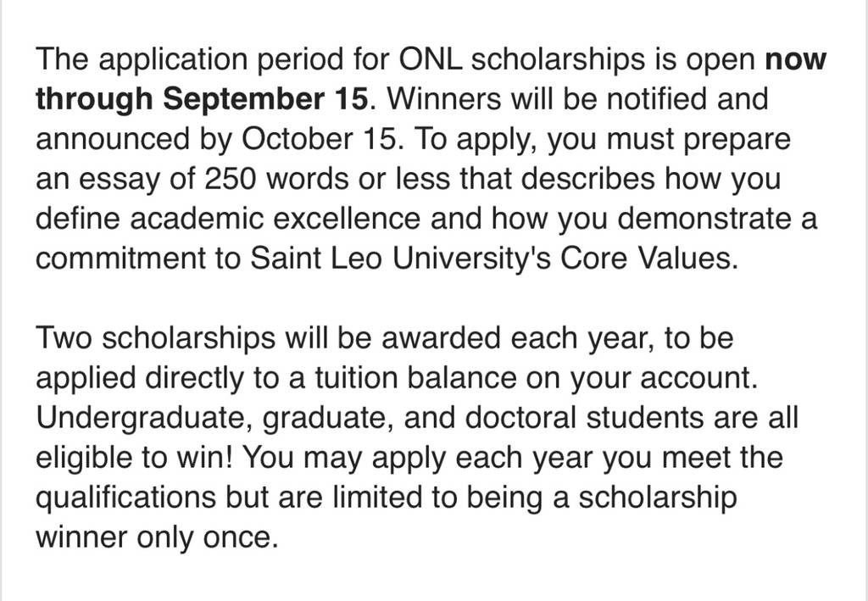Click the bold 'through September 15' text
The height and width of the screenshot is (601, 868).
(x=202, y=100)
